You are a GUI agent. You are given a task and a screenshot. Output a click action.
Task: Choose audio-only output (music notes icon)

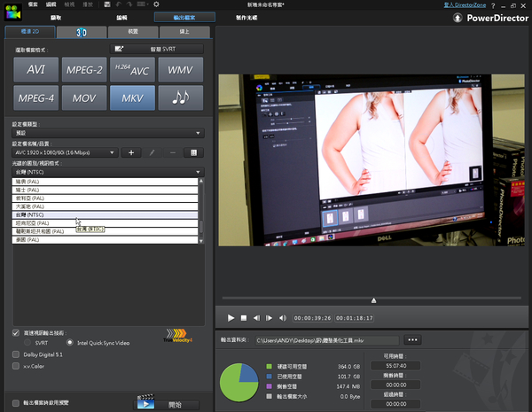tap(180, 97)
